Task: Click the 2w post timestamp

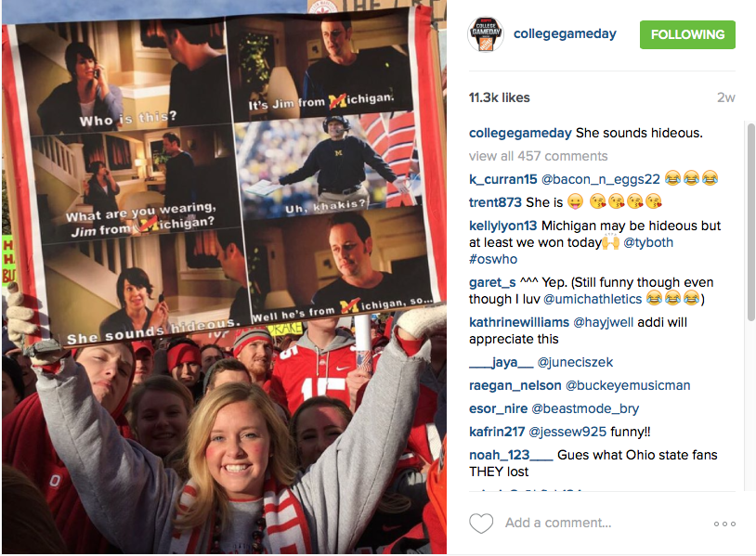Action: 725,97
